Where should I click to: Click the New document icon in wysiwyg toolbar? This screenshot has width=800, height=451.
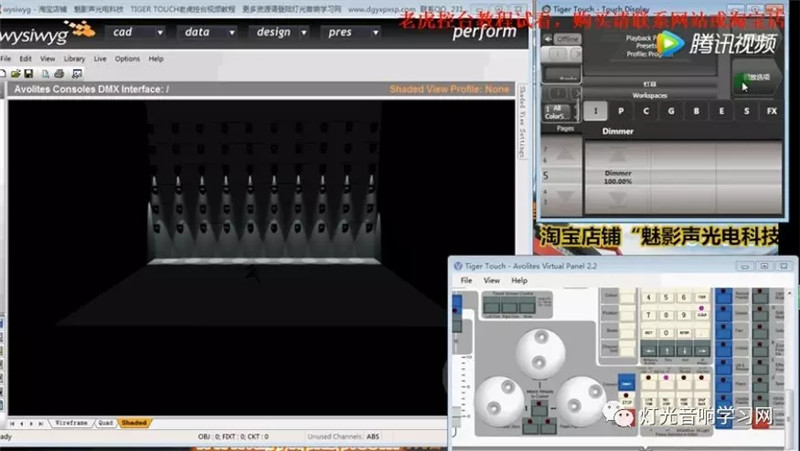tap(3, 74)
